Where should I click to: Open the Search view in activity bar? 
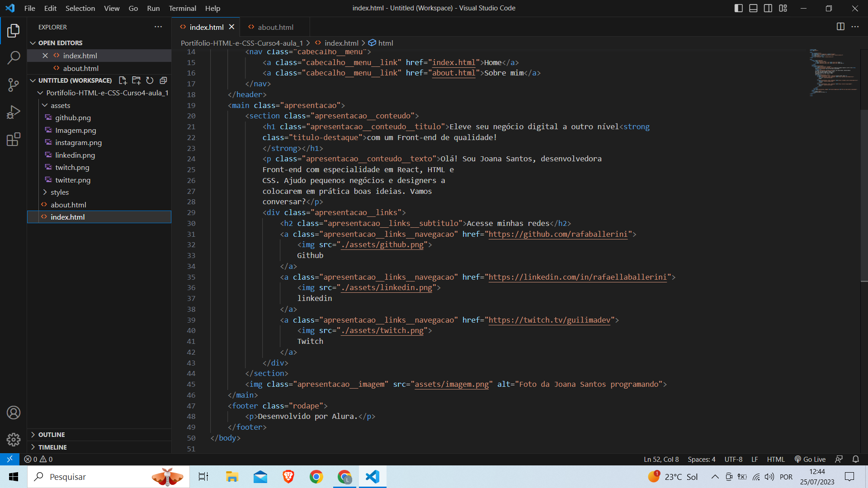click(x=14, y=58)
